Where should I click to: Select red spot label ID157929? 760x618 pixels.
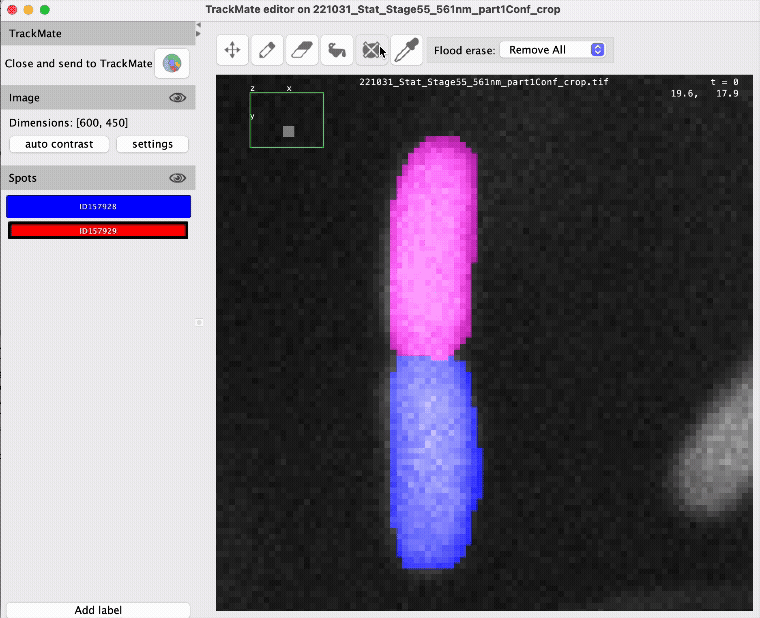(98, 231)
